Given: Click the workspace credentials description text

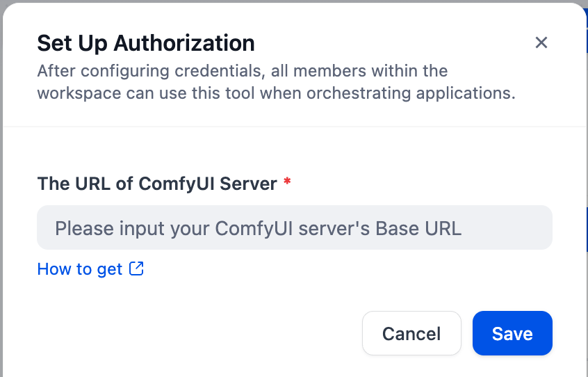Looking at the screenshot, I should point(275,82).
